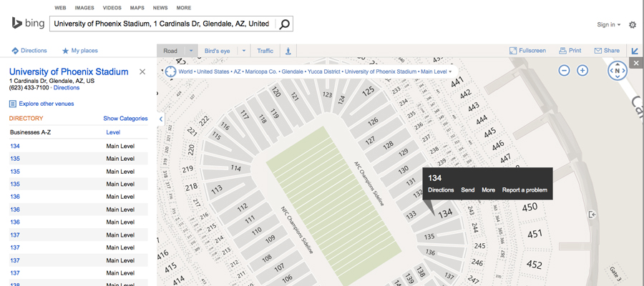Click the Level column header
Image resolution: width=644 pixels, height=286 pixels.
[113, 132]
